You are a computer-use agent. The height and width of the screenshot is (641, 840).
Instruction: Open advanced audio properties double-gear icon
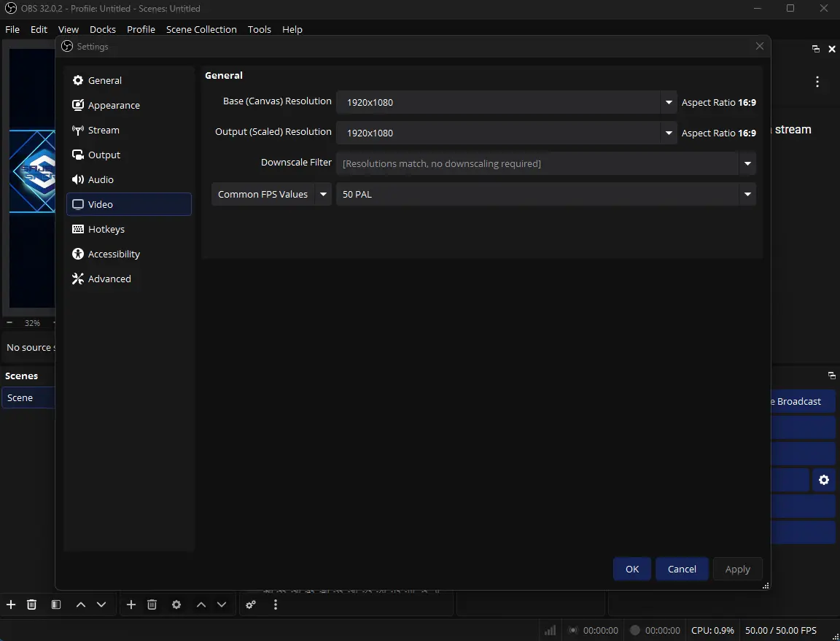tap(251, 605)
